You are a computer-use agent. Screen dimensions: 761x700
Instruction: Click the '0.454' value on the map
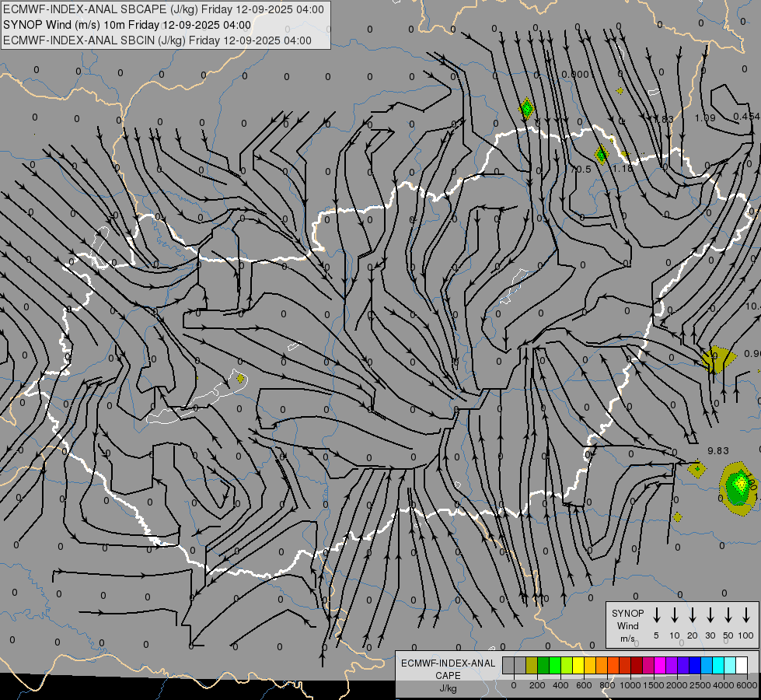point(746,116)
